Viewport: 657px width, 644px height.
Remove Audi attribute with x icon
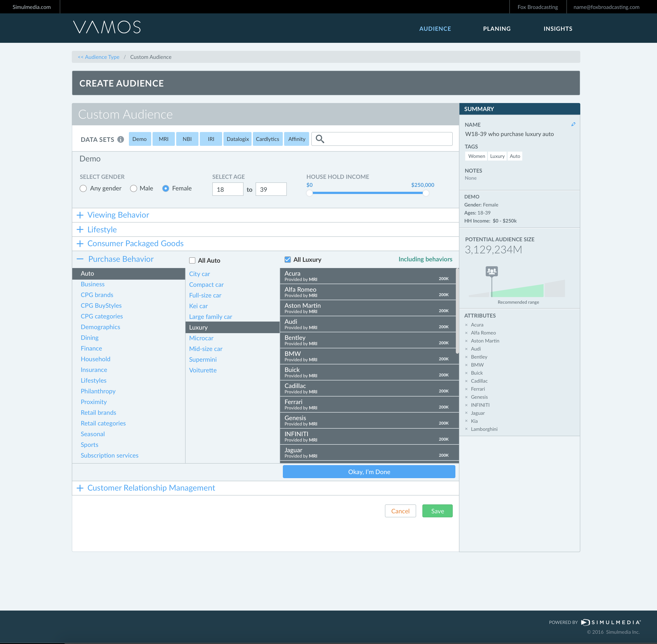point(466,349)
